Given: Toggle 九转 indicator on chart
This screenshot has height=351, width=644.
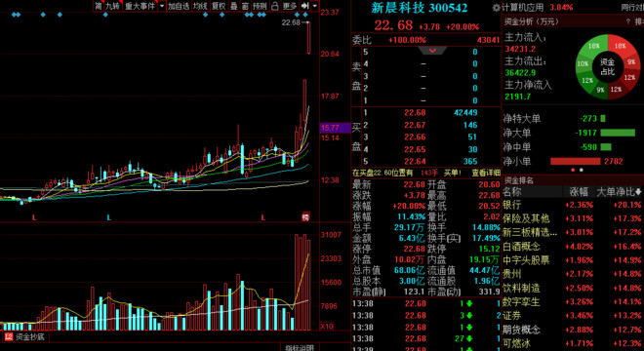Looking at the screenshot, I should tap(112, 6).
